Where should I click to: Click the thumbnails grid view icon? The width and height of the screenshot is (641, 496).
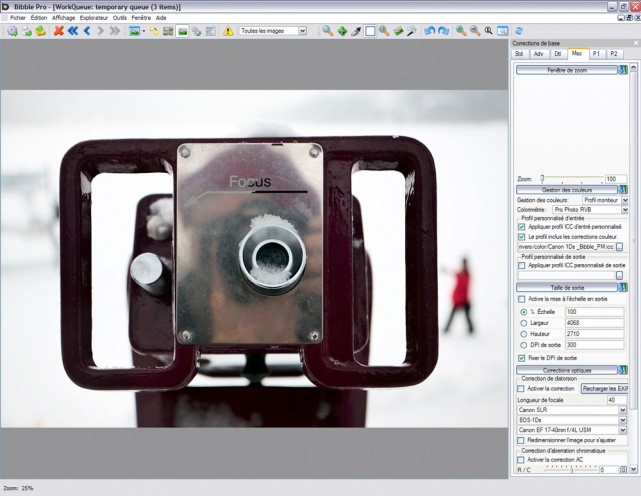168,31
